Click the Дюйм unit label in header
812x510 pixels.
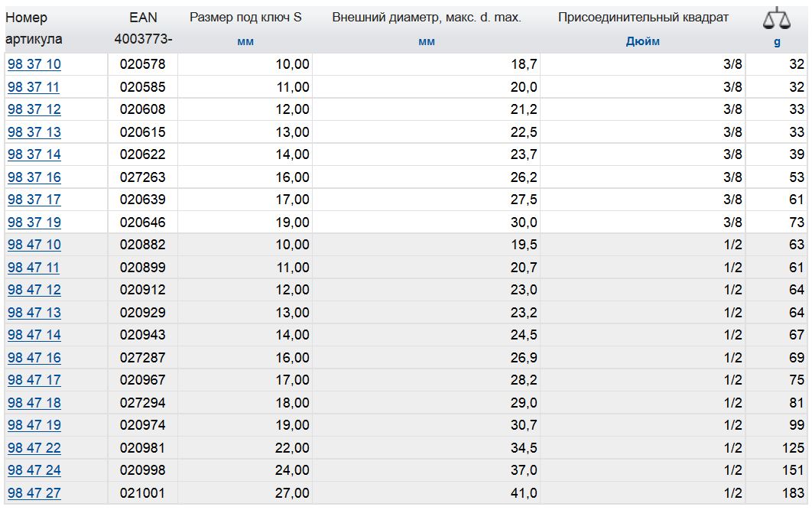tap(643, 41)
